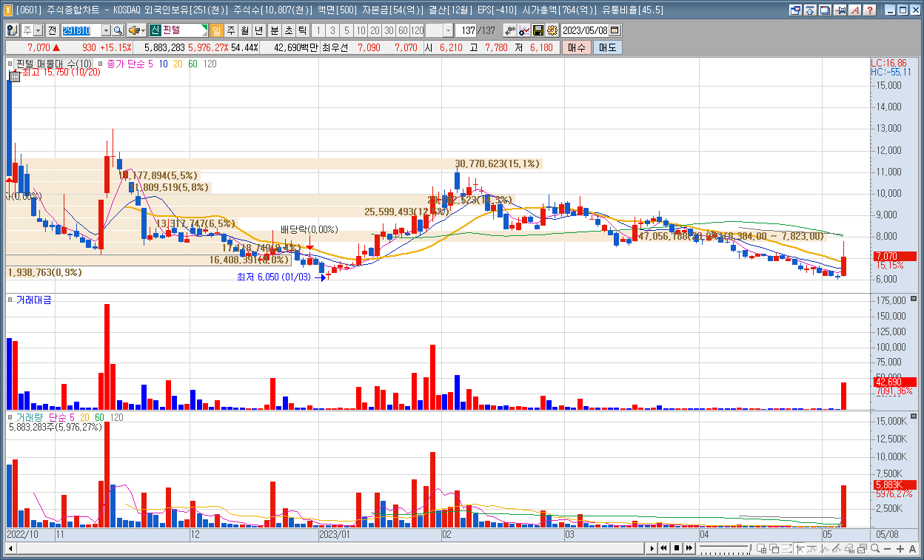Screen dimensions: 924x560
Task: Click the crosshair cursor icon in bottom toolbar
Action: (800, 548)
